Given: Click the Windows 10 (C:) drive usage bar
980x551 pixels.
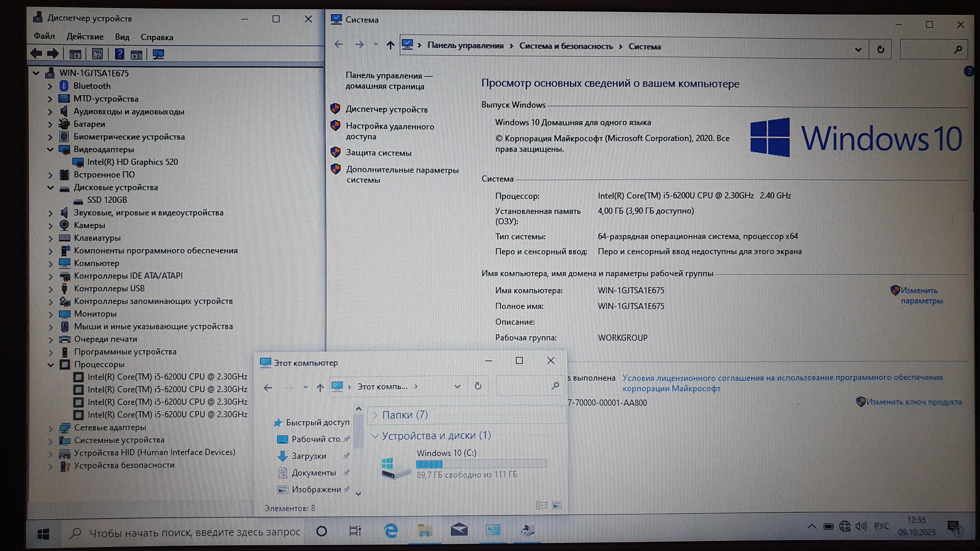Looking at the screenshot, I should [x=481, y=463].
